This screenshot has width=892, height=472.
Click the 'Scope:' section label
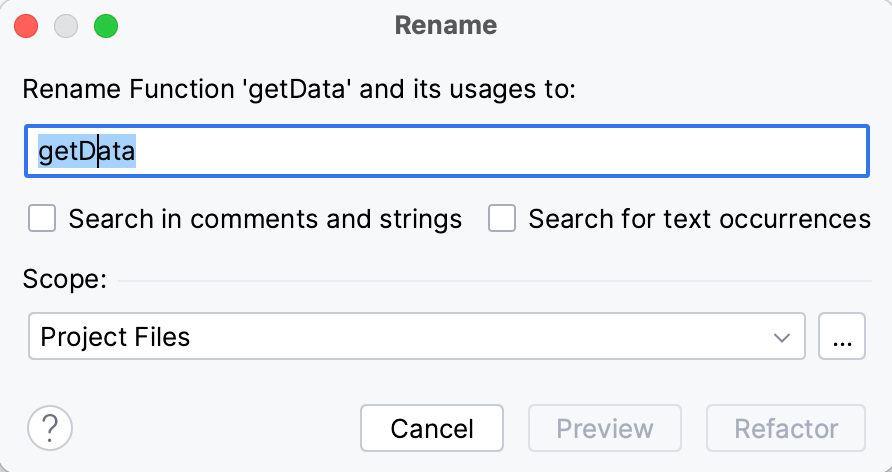tap(64, 280)
